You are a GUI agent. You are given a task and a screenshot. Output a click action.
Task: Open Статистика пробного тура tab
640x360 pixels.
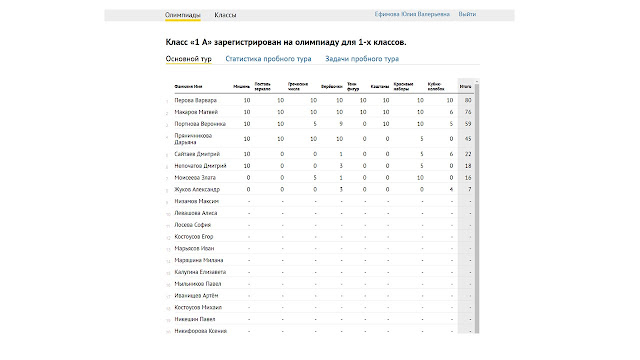coord(268,59)
